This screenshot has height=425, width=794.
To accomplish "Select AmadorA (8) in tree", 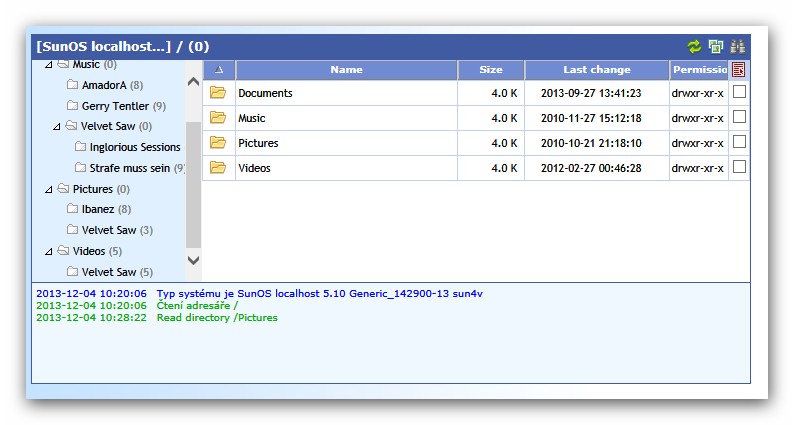I will [112, 85].
